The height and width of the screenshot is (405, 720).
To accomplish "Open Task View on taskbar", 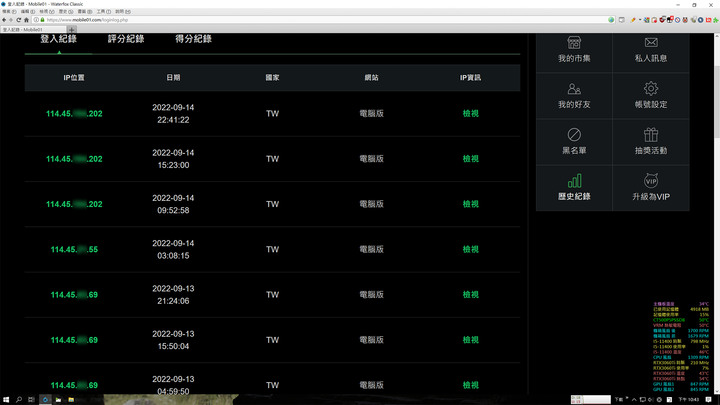I will pyautogui.click(x=31, y=399).
